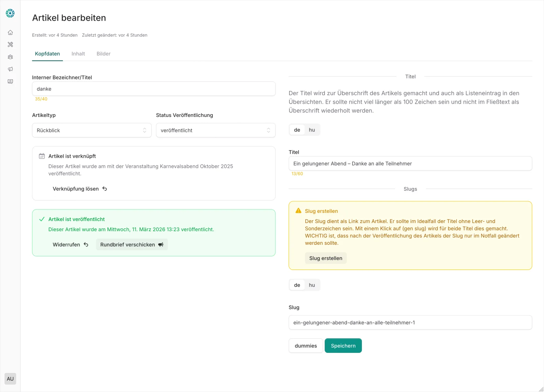Click the AU user avatar

point(10,379)
